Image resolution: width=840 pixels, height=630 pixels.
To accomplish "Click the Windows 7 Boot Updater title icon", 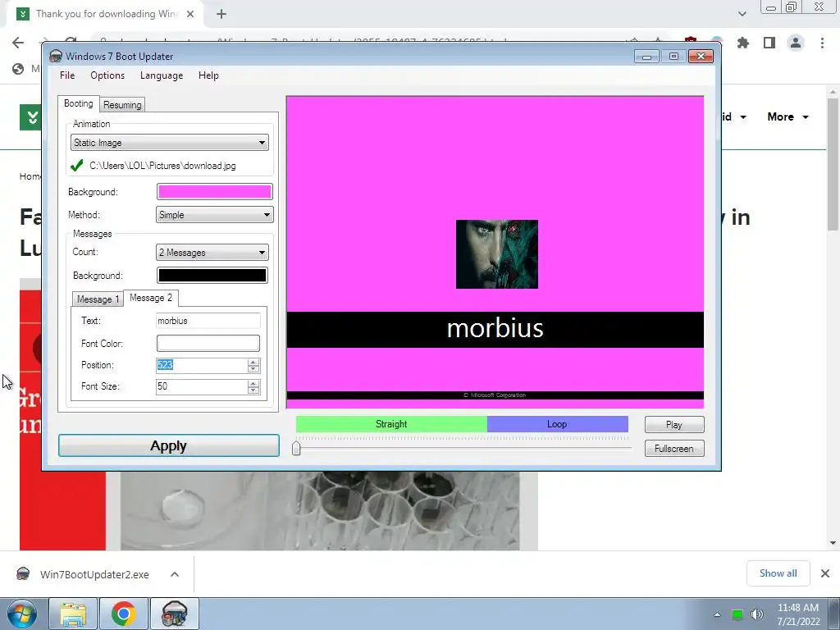I will [x=56, y=57].
